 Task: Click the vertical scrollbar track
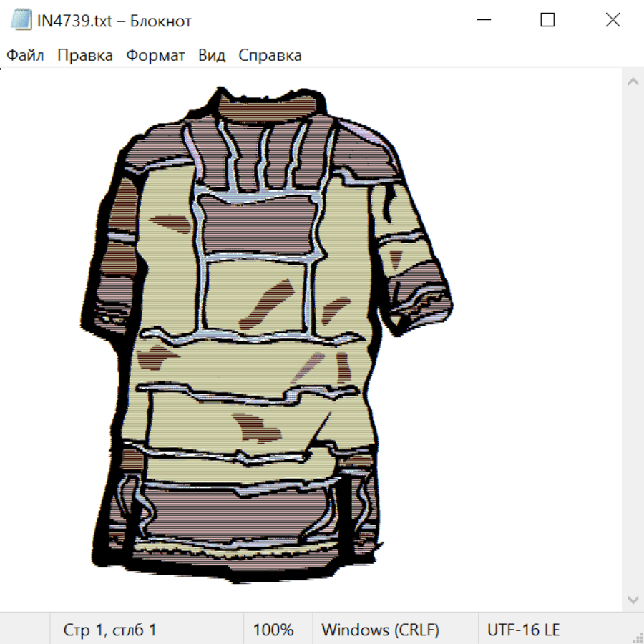(633, 340)
